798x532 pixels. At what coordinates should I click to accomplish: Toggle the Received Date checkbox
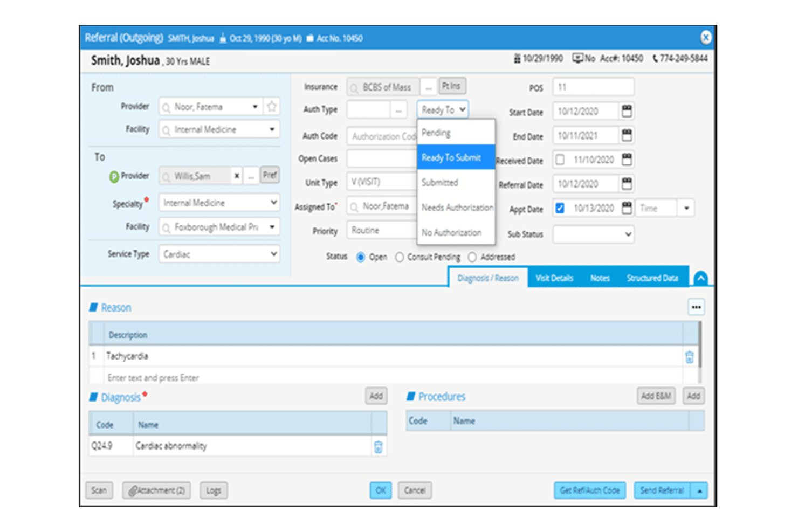click(560, 160)
